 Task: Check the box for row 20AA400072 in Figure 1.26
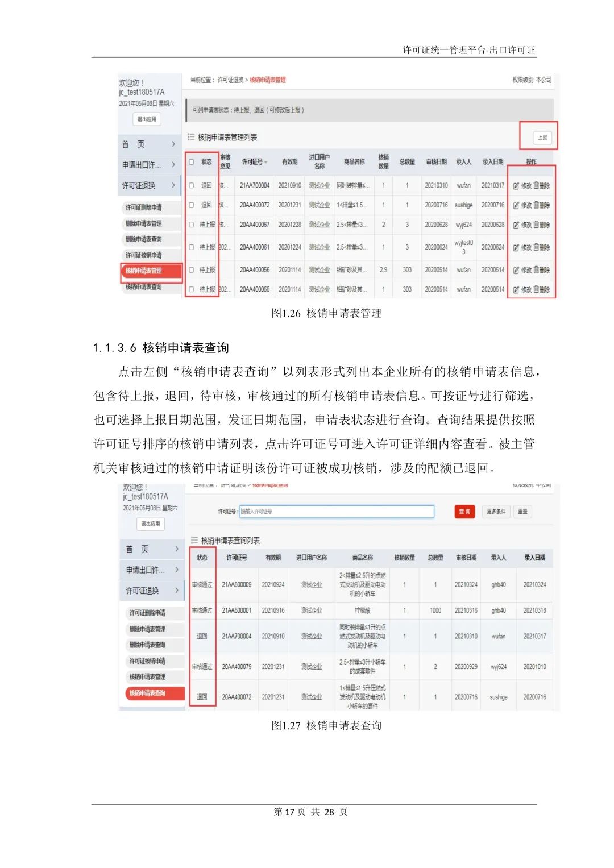coord(192,205)
